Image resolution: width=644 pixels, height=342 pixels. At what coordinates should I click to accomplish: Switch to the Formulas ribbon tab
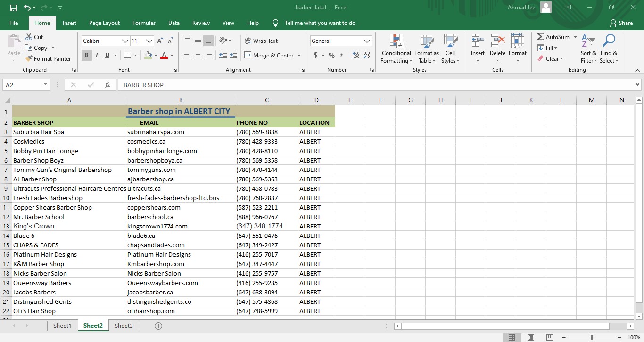click(144, 23)
